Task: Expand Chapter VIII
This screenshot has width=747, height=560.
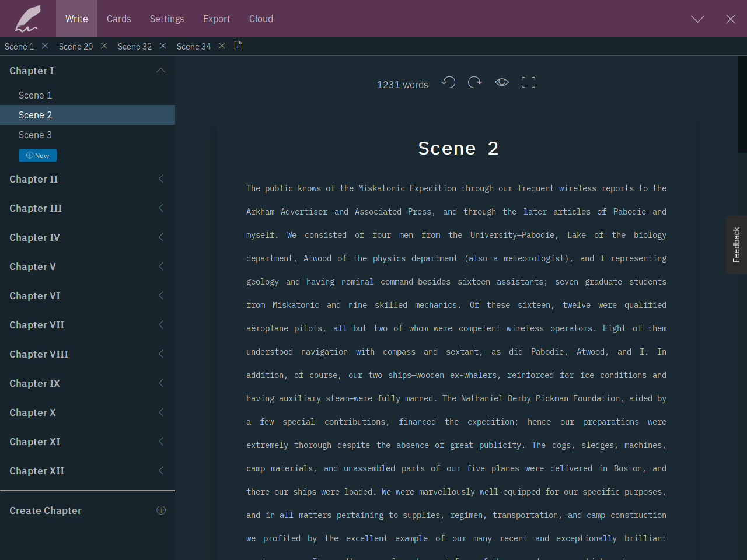Action: coord(161,354)
